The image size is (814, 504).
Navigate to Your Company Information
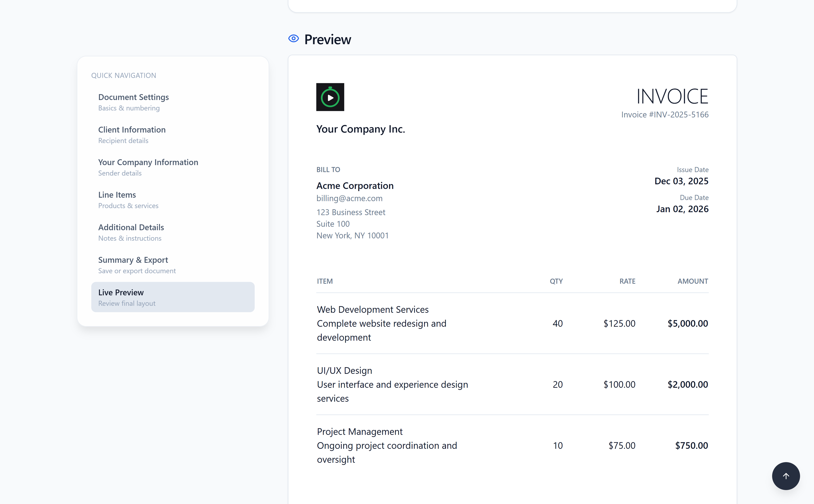point(148,162)
